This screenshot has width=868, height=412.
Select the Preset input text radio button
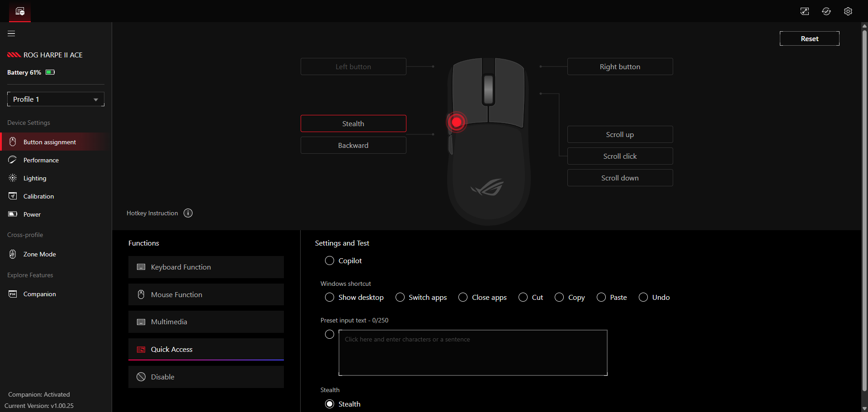330,334
